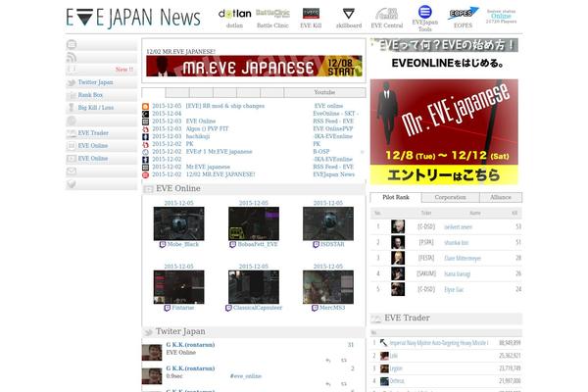This screenshot has width=588, height=392.
Task: Click the Twitch icon beside ClassicalCapsuleer
Action: pos(228,308)
